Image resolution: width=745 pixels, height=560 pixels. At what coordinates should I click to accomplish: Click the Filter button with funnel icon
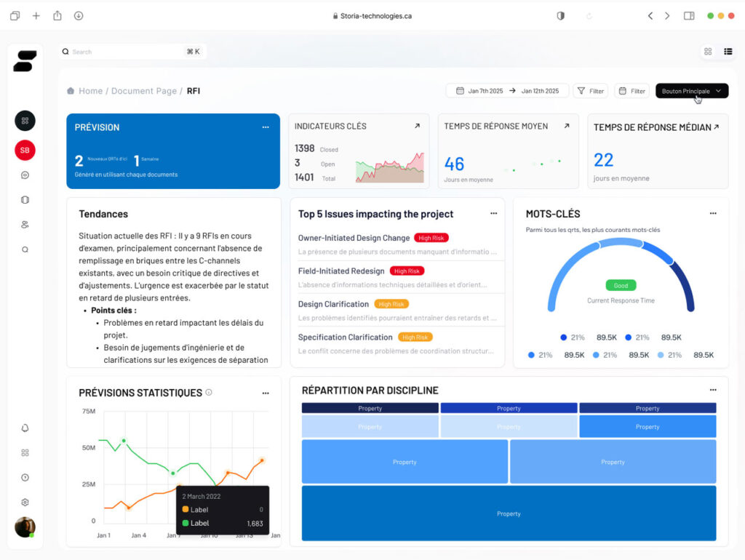(x=591, y=91)
